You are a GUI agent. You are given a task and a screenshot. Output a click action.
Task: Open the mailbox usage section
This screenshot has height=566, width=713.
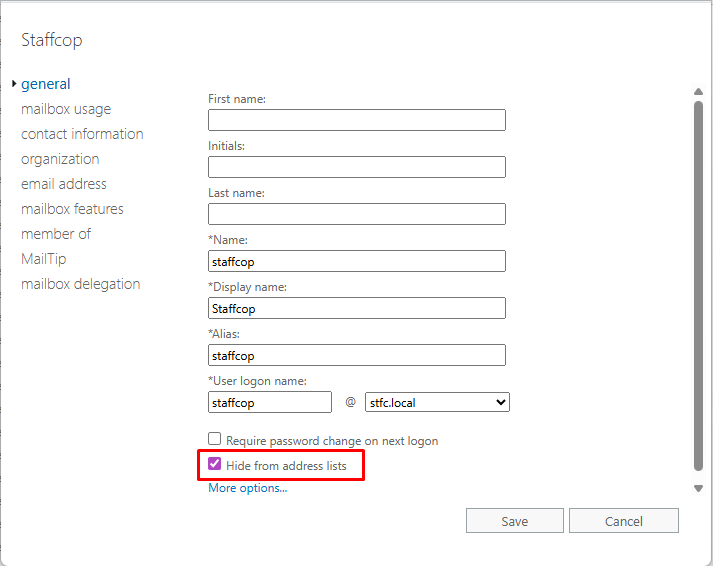(x=66, y=109)
